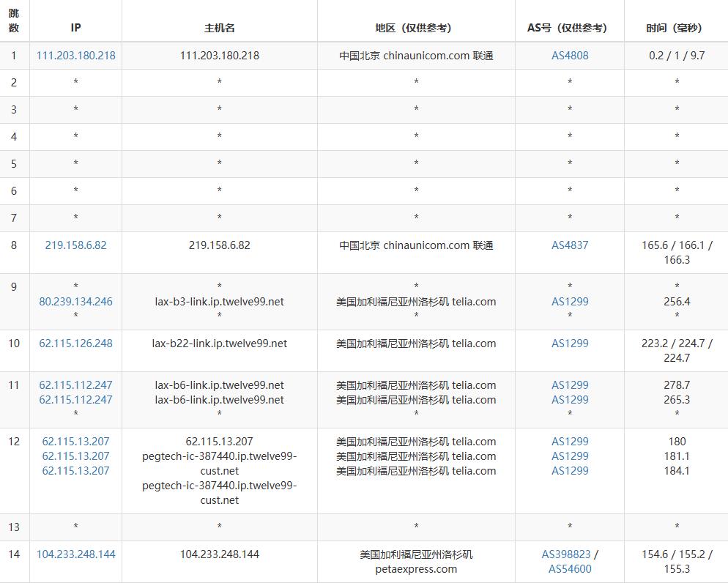
Task: Click the IP column header
Action: [x=75, y=28]
